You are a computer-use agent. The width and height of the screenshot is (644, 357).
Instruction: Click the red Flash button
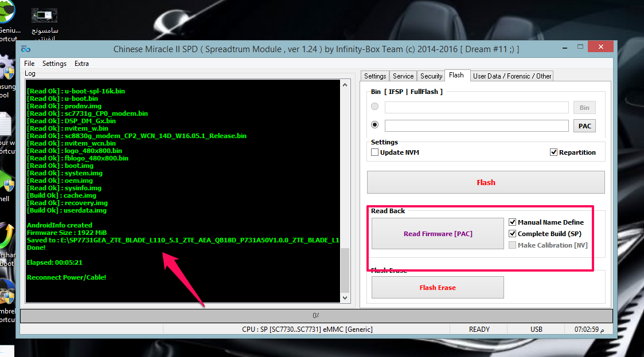(486, 182)
